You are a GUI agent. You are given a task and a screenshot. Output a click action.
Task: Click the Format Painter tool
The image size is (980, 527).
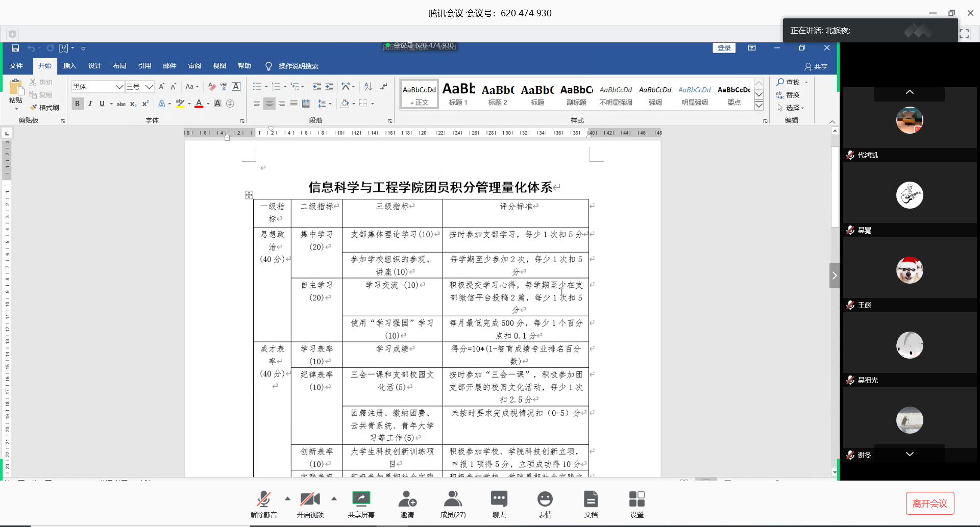coord(44,108)
